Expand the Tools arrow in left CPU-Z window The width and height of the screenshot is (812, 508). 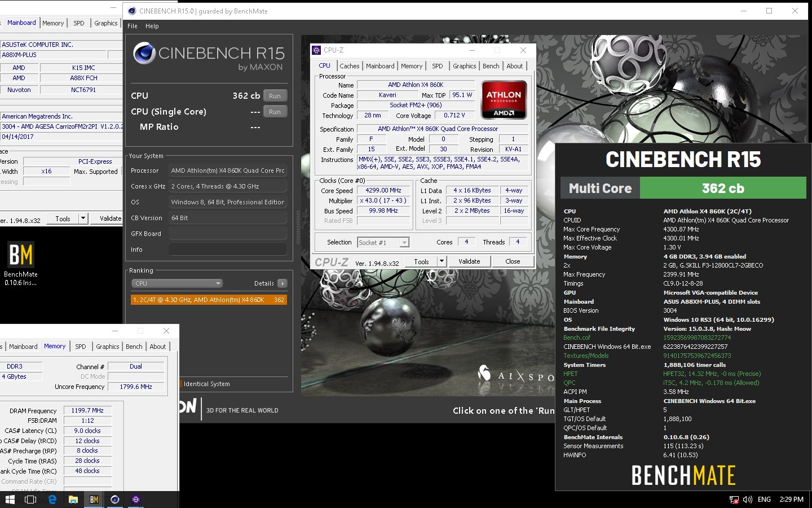click(x=83, y=218)
